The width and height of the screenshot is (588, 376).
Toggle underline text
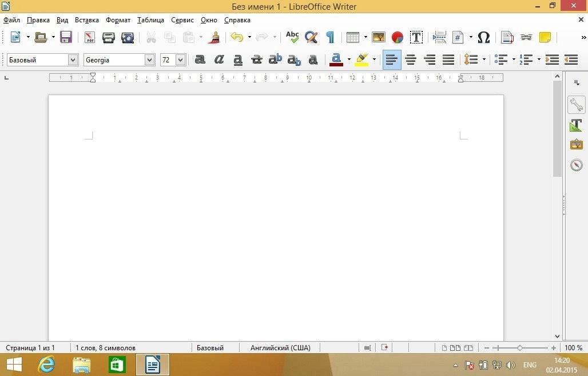click(x=238, y=60)
